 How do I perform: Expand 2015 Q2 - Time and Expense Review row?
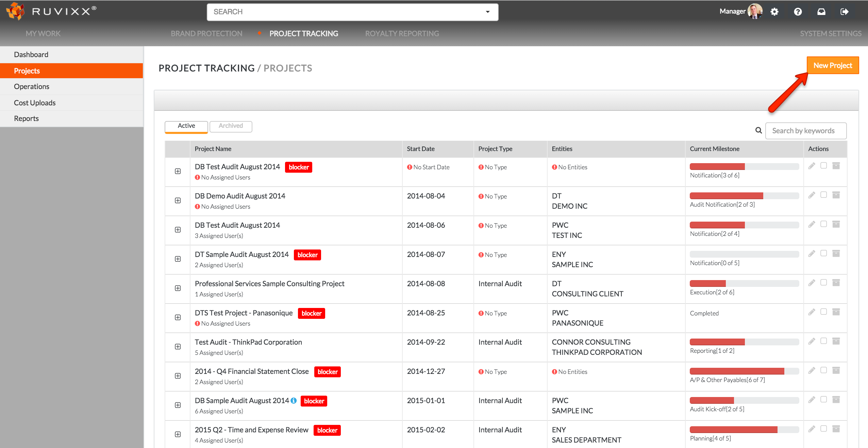click(178, 434)
